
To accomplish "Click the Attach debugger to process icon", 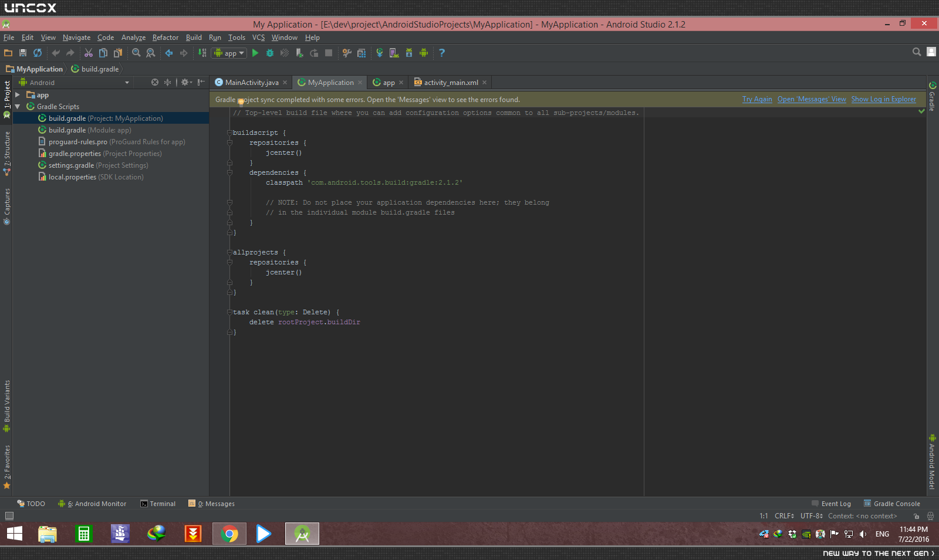I will [x=299, y=53].
